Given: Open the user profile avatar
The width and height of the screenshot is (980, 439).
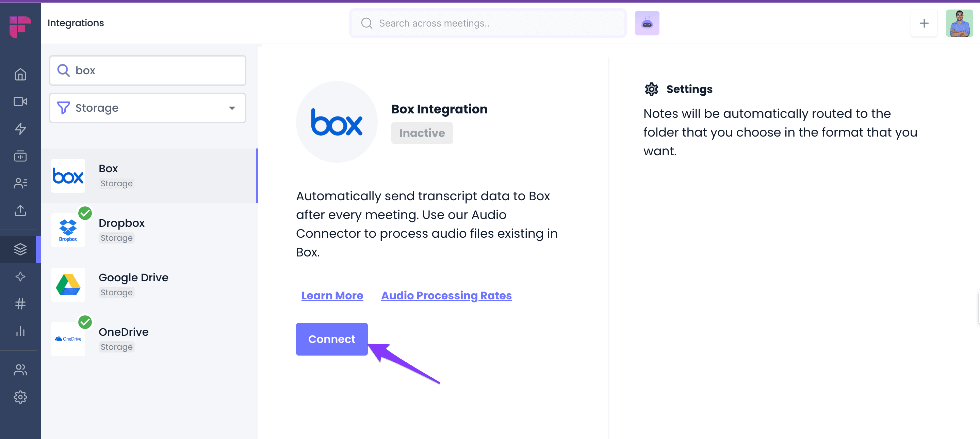Looking at the screenshot, I should (960, 23).
